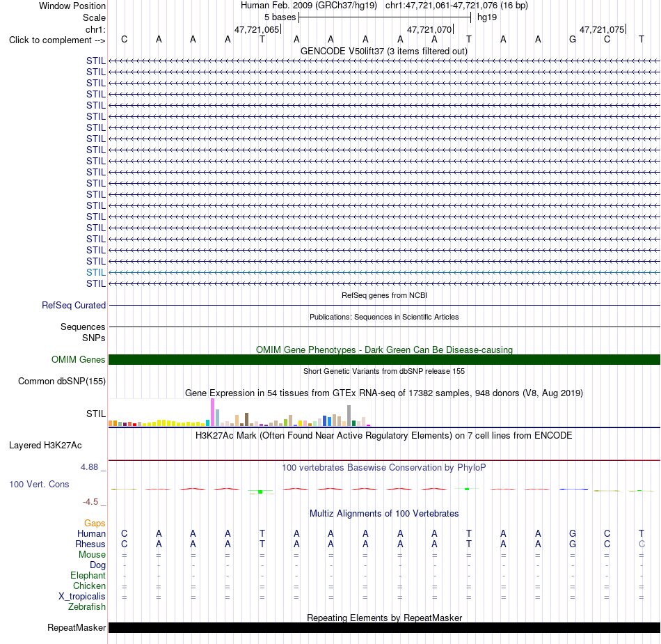
Task: Click the "Zebrafish" alignment row label
Action: coord(87,607)
